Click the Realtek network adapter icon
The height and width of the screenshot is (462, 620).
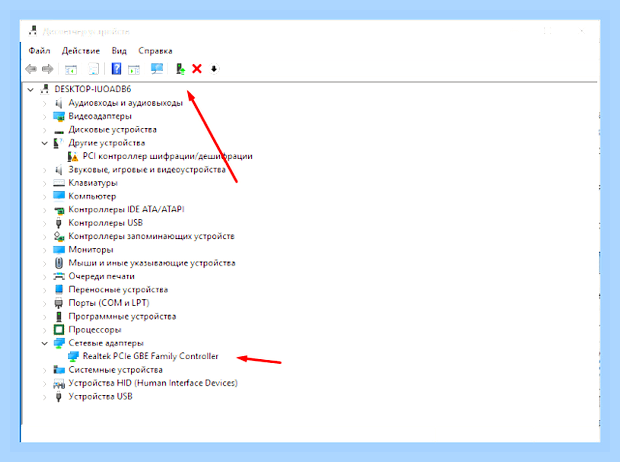point(73,356)
